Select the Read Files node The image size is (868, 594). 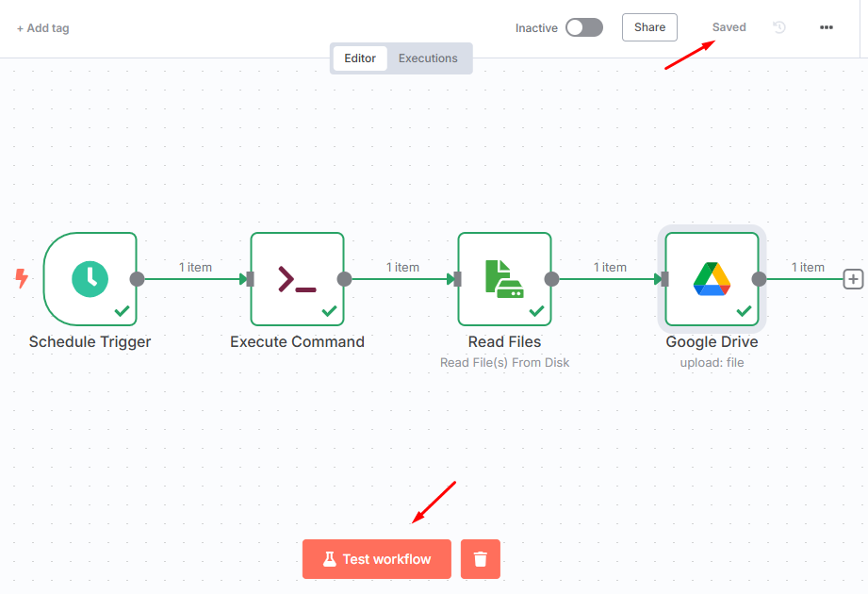504,279
